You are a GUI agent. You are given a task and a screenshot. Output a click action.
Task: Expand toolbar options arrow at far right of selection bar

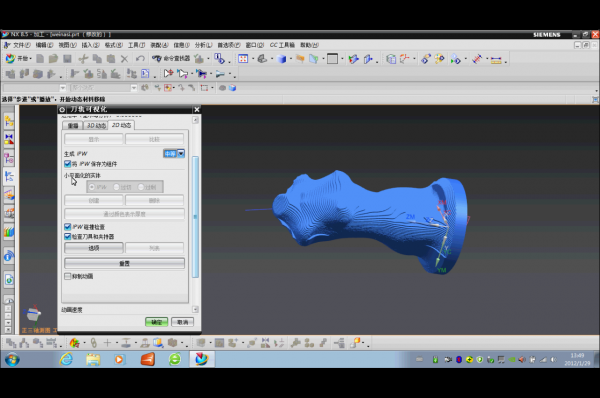tap(597, 91)
